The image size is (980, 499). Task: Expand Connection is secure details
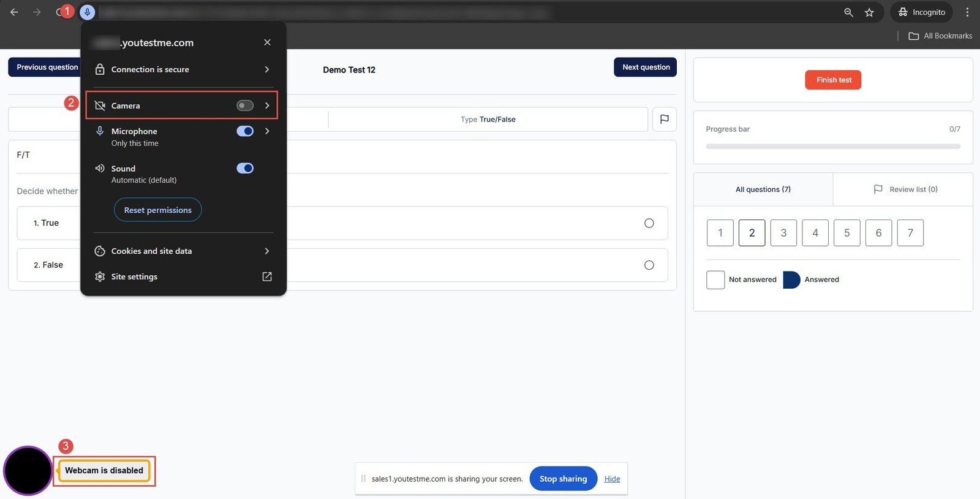267,69
